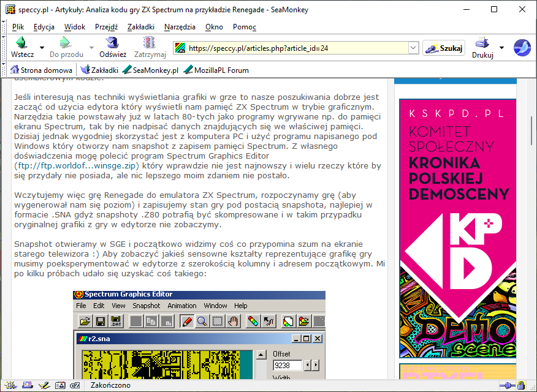Open Mail & Newsgroups status bar icon
537x392 pixels.
27,385
